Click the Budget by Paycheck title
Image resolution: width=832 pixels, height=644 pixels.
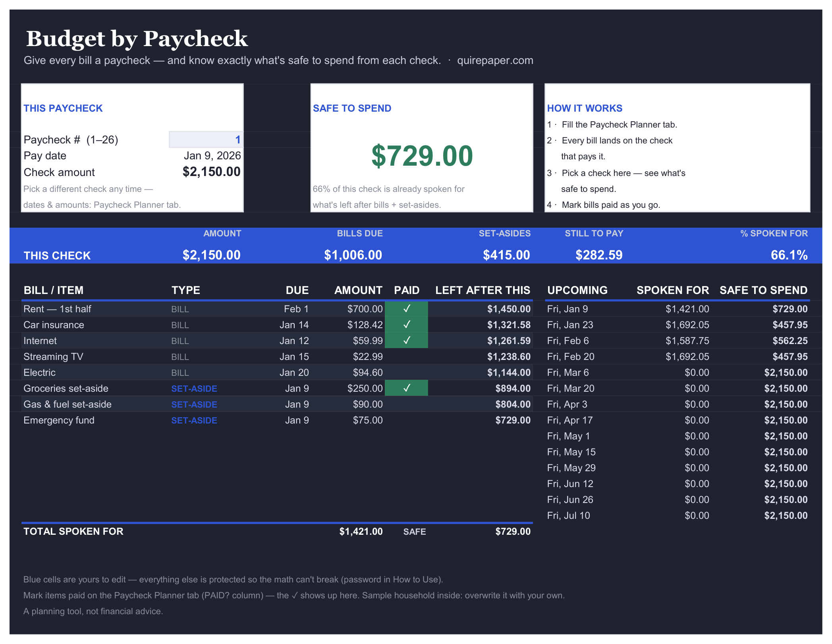click(137, 39)
